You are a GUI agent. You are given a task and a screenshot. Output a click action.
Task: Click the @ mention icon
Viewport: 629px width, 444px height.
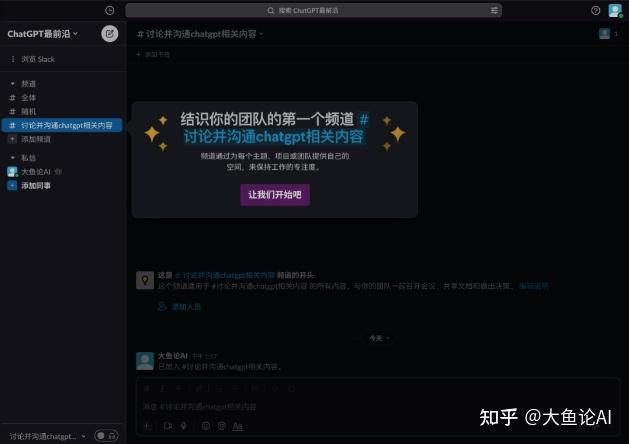pyautogui.click(x=221, y=426)
